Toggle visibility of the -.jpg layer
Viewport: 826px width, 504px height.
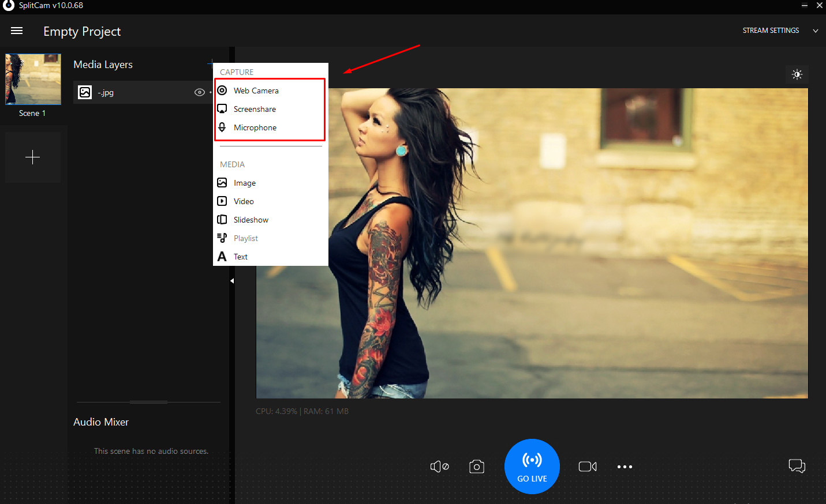(x=200, y=92)
